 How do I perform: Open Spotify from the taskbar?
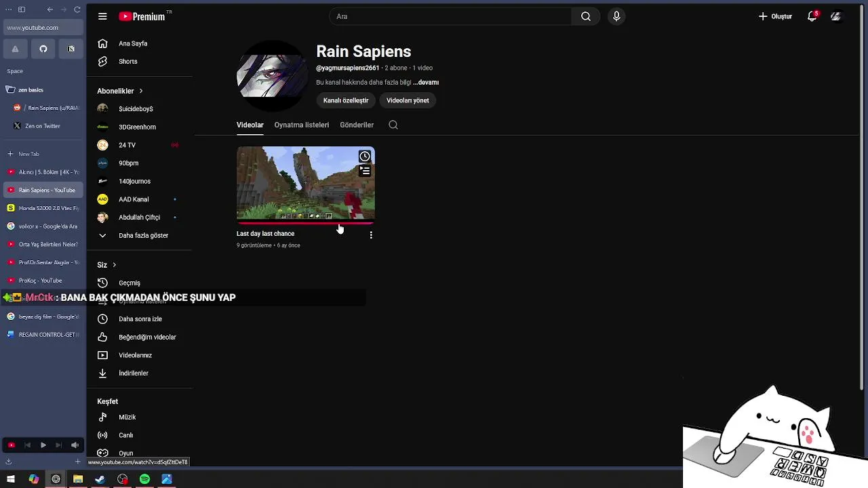144,479
